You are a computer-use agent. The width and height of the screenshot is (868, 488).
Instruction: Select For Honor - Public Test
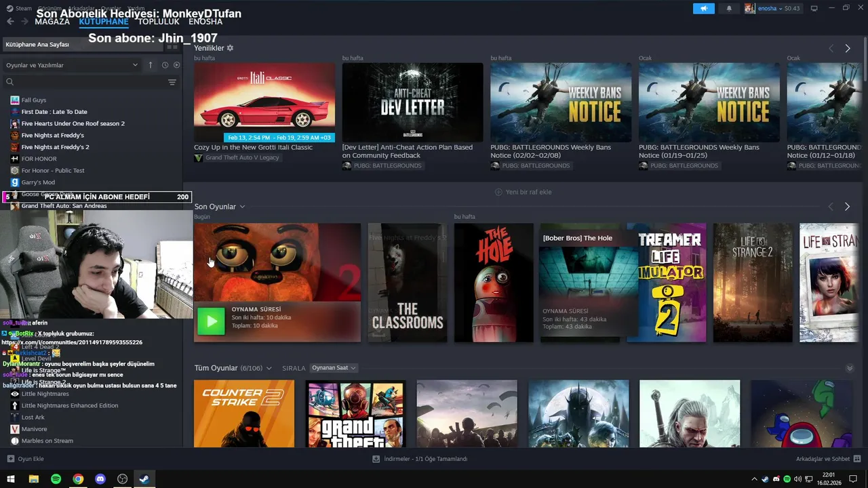53,171
